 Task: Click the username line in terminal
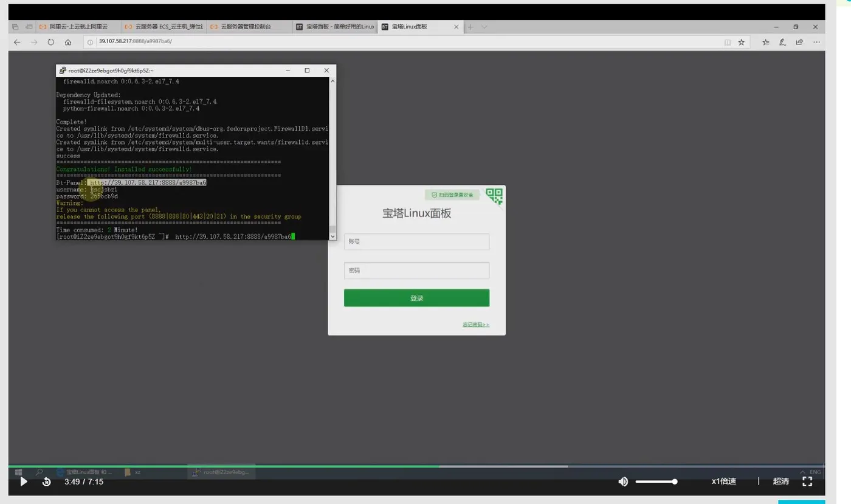point(87,190)
